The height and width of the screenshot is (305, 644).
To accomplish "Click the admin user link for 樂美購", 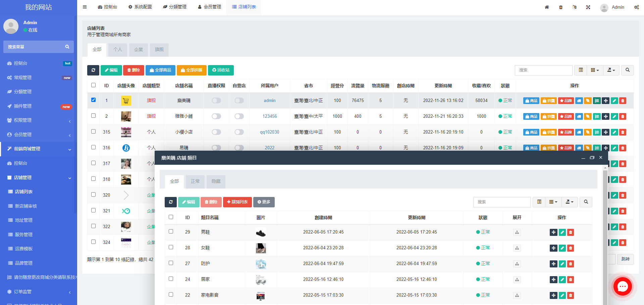I will (x=269, y=101).
